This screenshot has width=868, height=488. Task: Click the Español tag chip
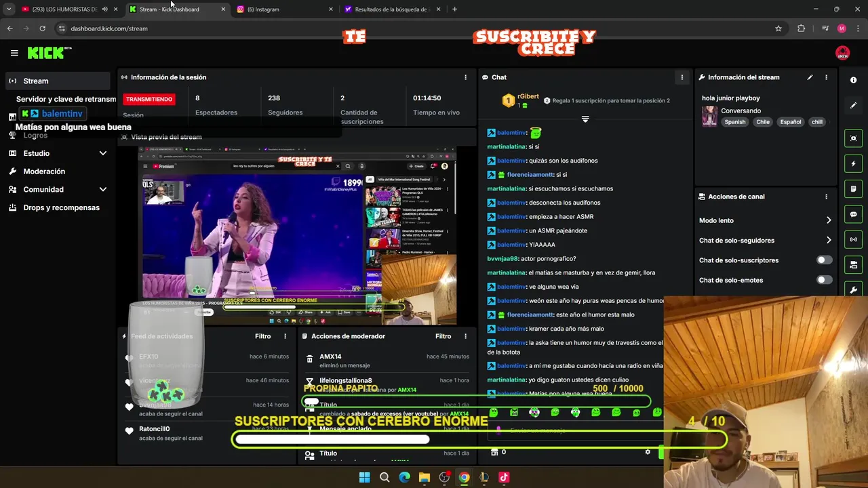point(790,122)
